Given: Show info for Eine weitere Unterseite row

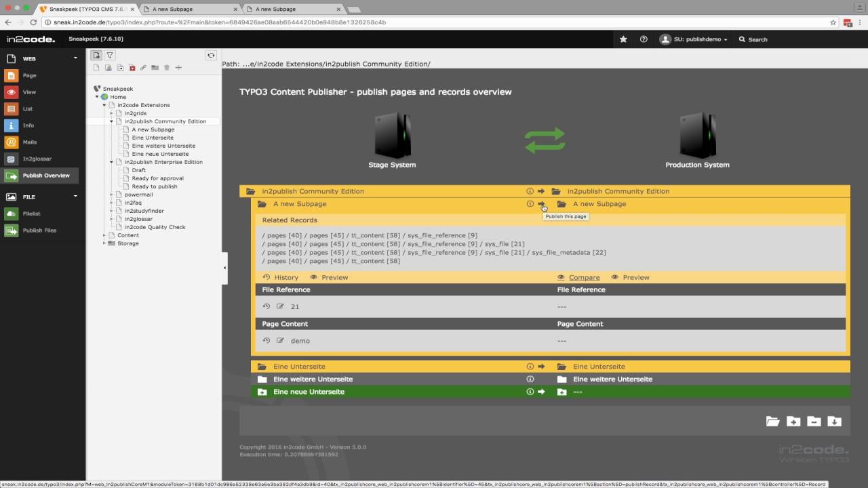Looking at the screenshot, I should [x=530, y=380].
